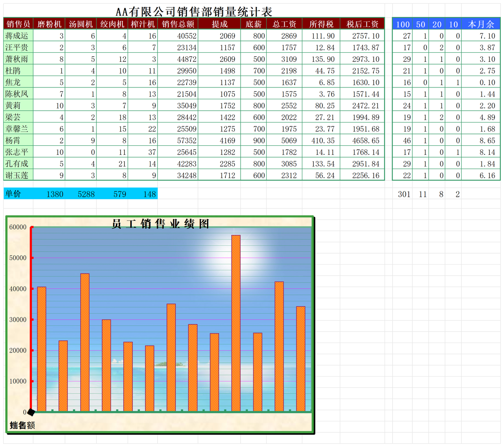The image size is (504, 447).
Task: Click the tallest bar in the chart
Action: pyautogui.click(x=236, y=323)
